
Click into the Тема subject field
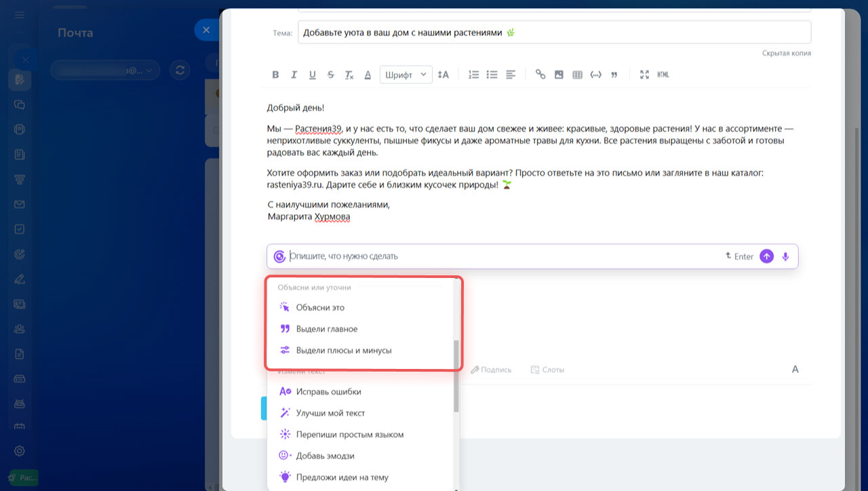tap(554, 33)
